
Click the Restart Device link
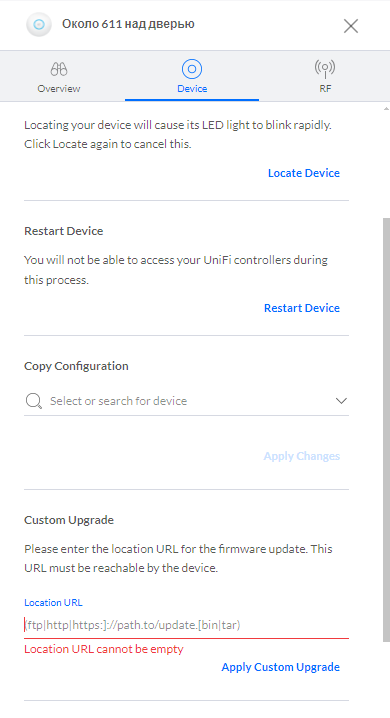pos(302,308)
